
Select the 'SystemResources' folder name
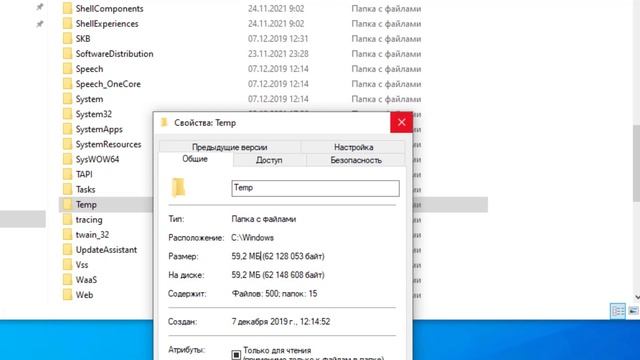click(108, 144)
